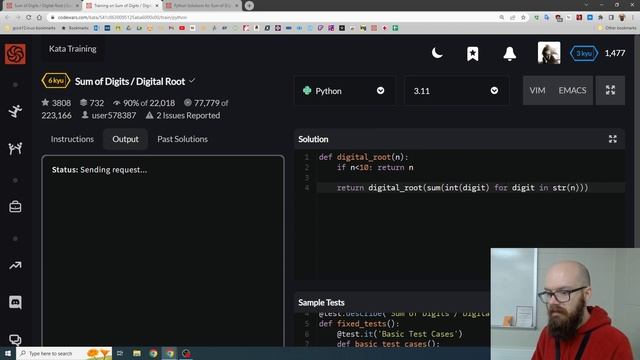Enable EMACS keybindings
Screen dimensions: 640x360
(x=572, y=90)
